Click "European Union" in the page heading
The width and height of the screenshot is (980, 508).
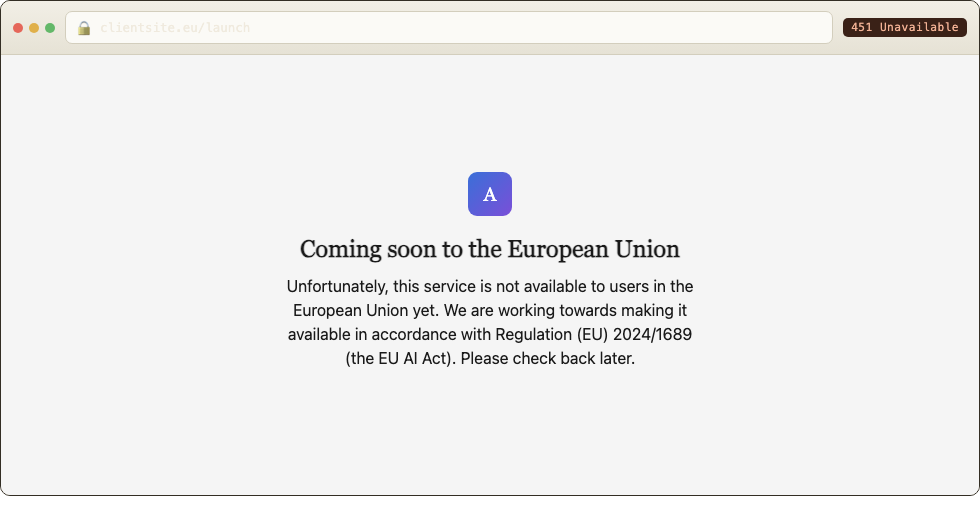(593, 249)
